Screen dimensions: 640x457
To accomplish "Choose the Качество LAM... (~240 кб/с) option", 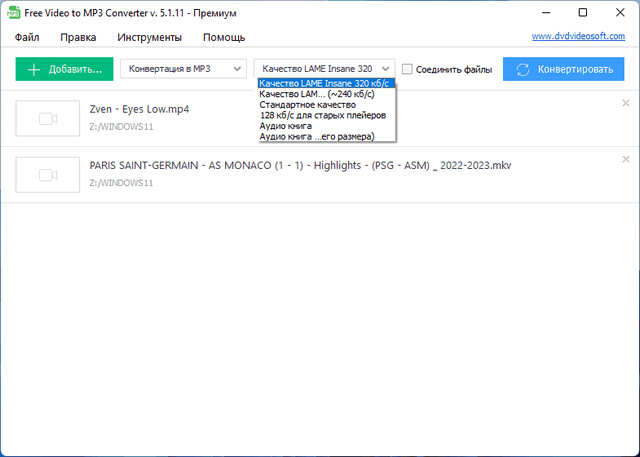I will [x=317, y=94].
